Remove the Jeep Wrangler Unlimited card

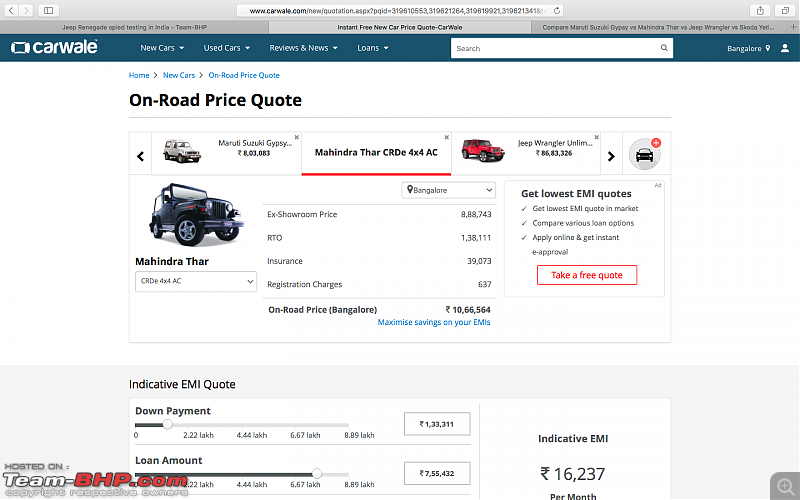596,137
